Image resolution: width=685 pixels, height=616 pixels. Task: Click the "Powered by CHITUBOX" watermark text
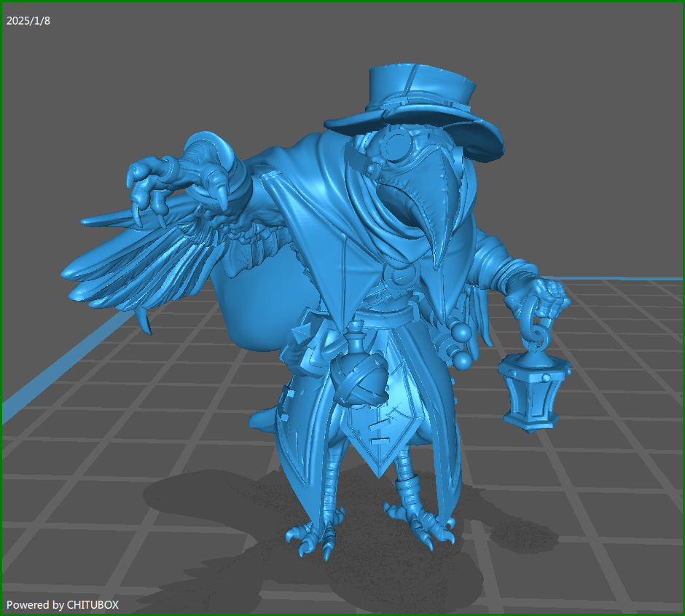[x=63, y=604]
